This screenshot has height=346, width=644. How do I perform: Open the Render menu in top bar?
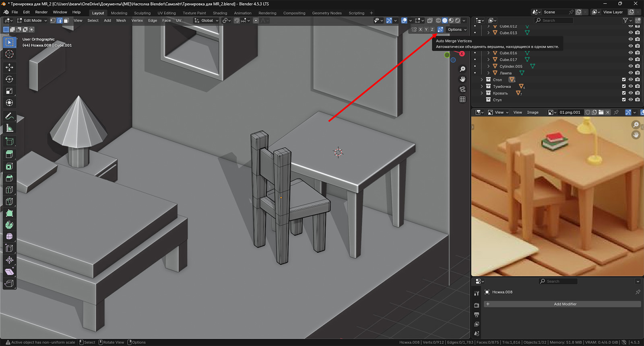pyautogui.click(x=41, y=12)
